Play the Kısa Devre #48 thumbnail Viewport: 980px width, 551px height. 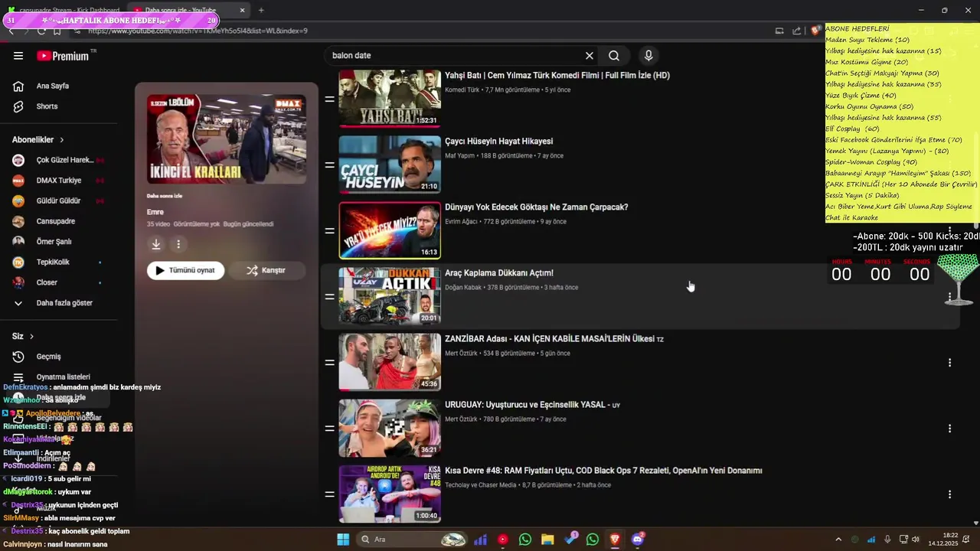390,494
